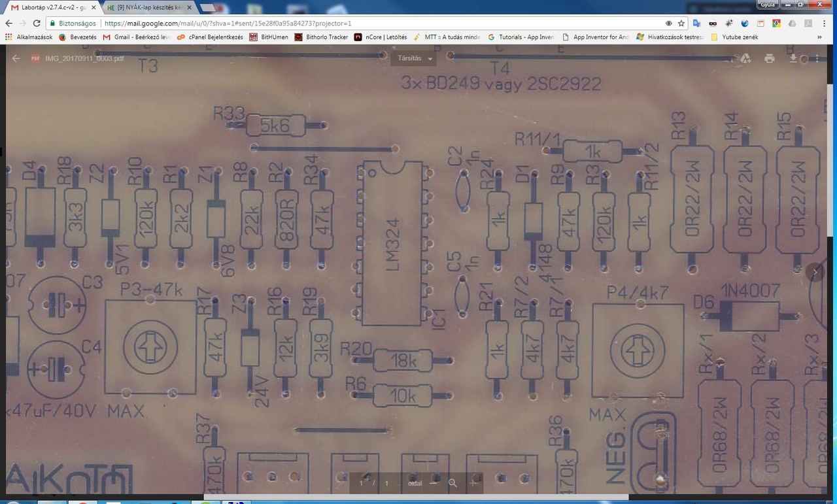Open the Gmail - Beérkező bookmark
This screenshot has width=837, height=504.
coord(136,37)
